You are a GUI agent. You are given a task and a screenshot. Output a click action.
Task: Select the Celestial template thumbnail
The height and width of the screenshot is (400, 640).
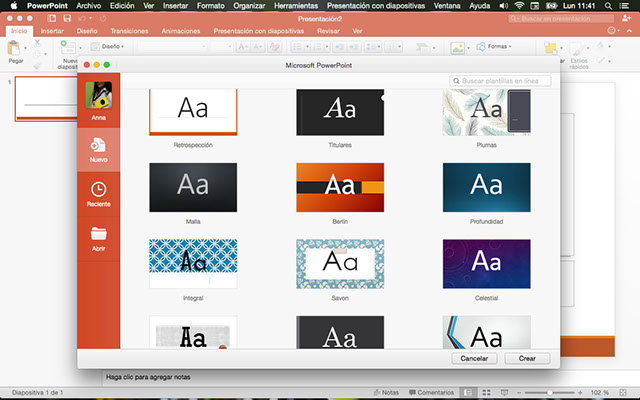487,263
